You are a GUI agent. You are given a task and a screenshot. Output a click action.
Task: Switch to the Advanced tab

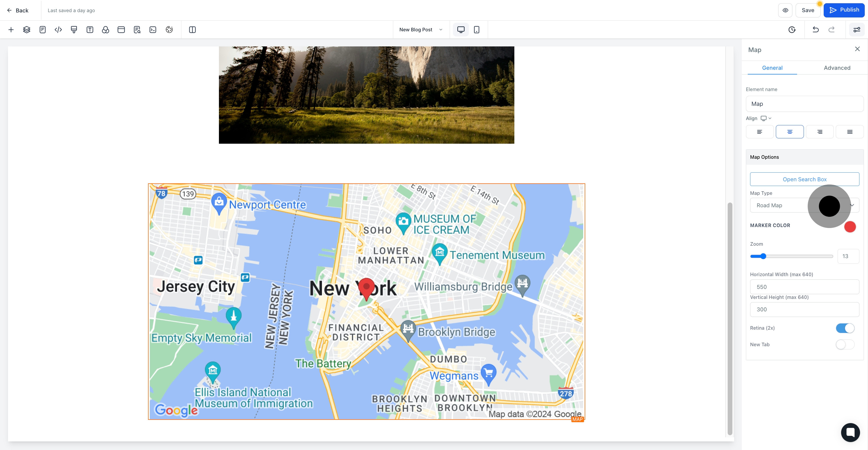[837, 68]
